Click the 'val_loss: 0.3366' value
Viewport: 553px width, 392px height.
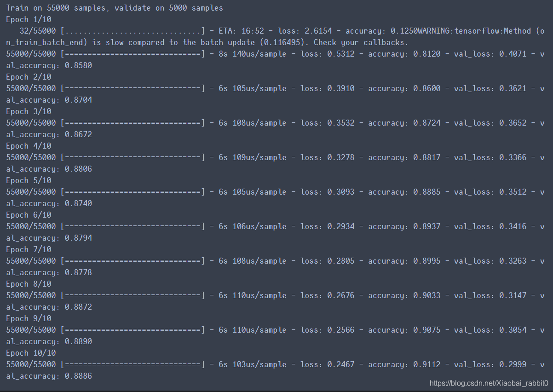click(x=490, y=157)
